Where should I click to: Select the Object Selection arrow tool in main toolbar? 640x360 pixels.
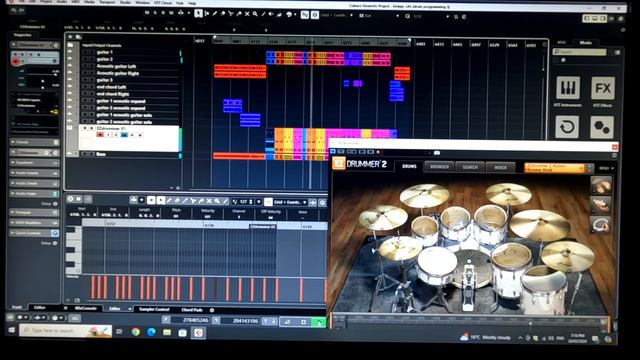tap(198, 14)
